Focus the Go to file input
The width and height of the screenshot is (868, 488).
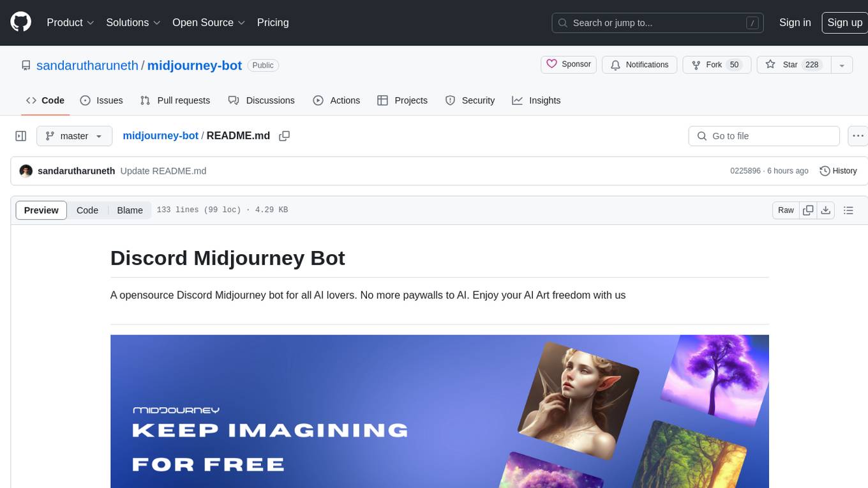[764, 136]
